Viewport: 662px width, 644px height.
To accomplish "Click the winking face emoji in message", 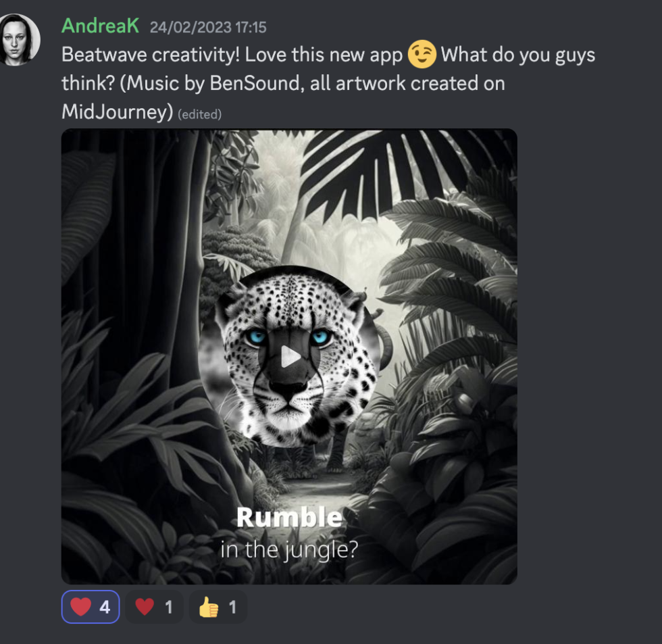I will 422,55.
